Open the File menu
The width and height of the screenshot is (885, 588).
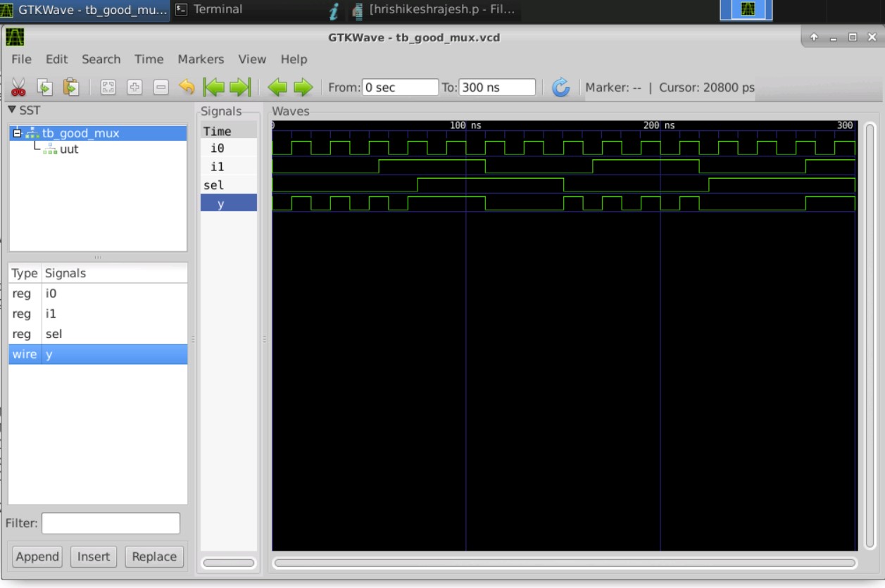(21, 59)
